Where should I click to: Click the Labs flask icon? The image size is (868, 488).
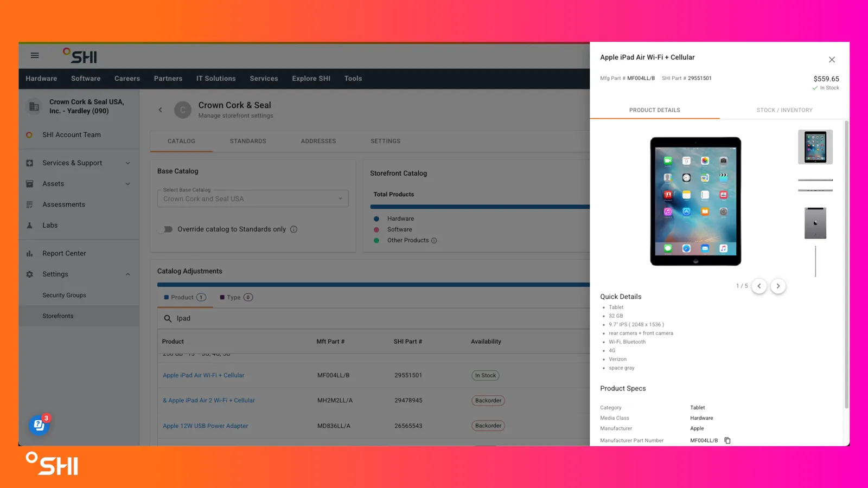point(30,226)
